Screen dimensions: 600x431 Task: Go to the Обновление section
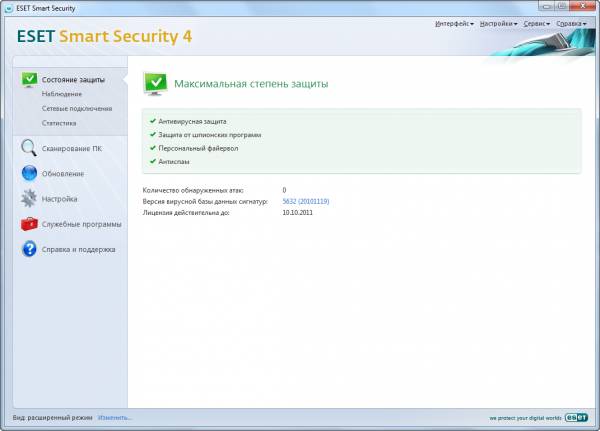click(x=63, y=174)
